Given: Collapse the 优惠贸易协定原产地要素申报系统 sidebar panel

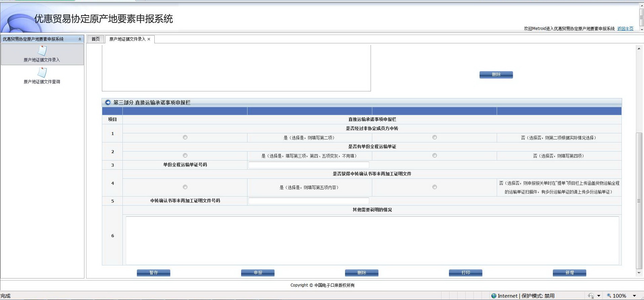Looking at the screenshot, I should coord(80,39).
